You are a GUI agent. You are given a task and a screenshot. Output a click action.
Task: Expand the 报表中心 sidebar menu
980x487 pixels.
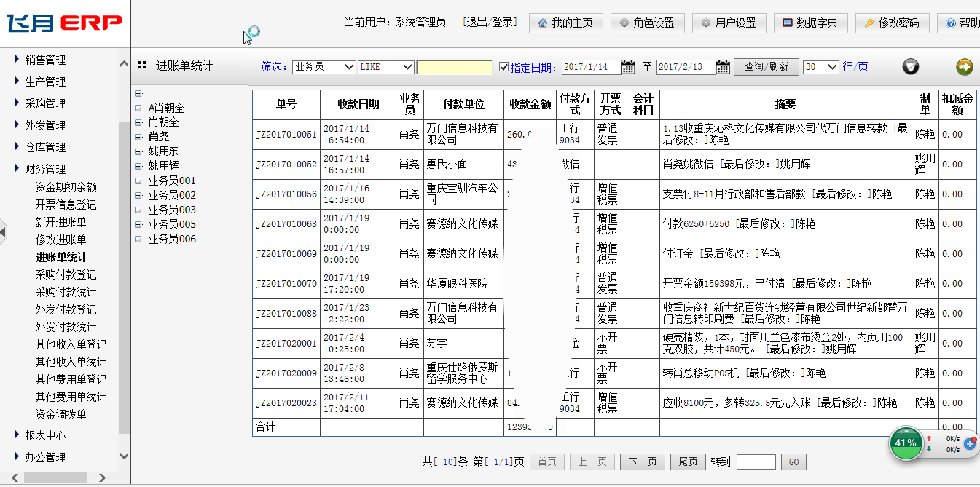(x=45, y=435)
